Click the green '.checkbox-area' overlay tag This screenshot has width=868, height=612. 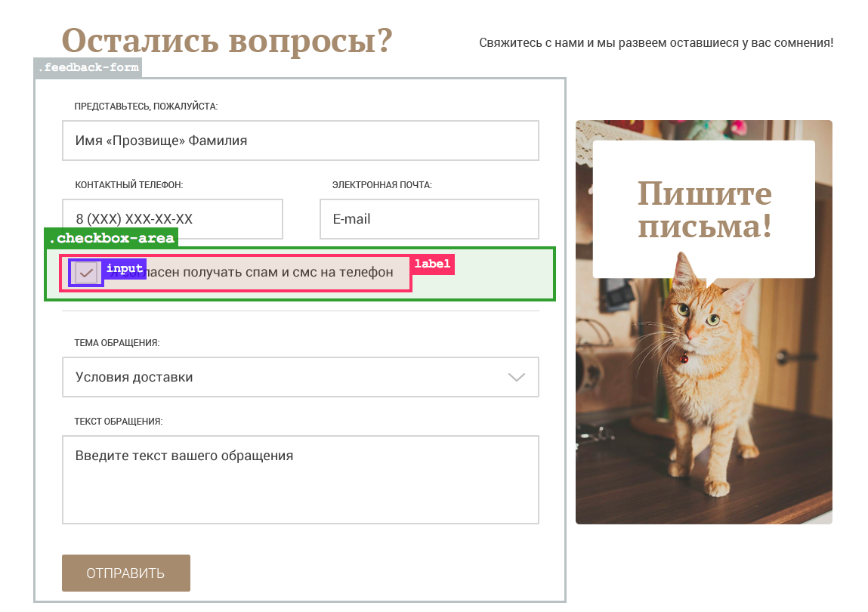click(111, 239)
